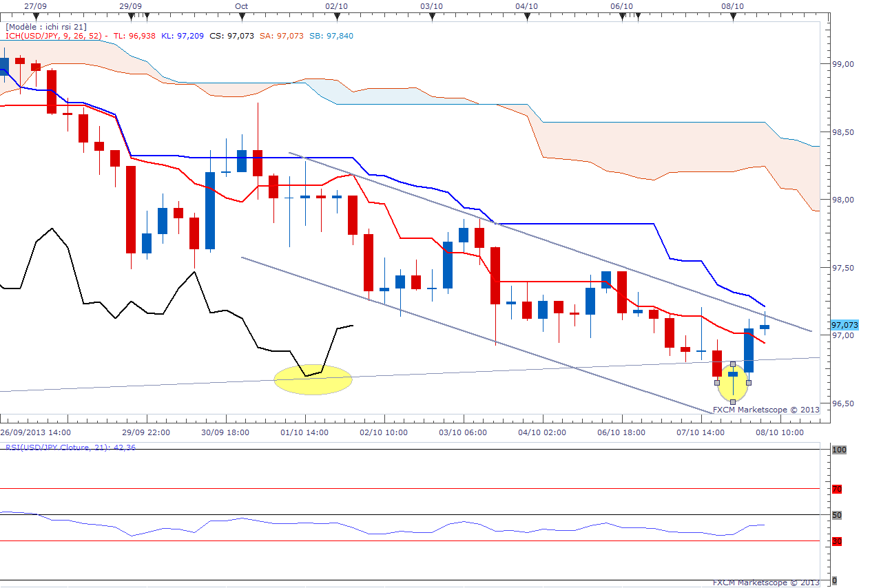
Task: Click the left handle of selected ellipse
Action: click(717, 382)
